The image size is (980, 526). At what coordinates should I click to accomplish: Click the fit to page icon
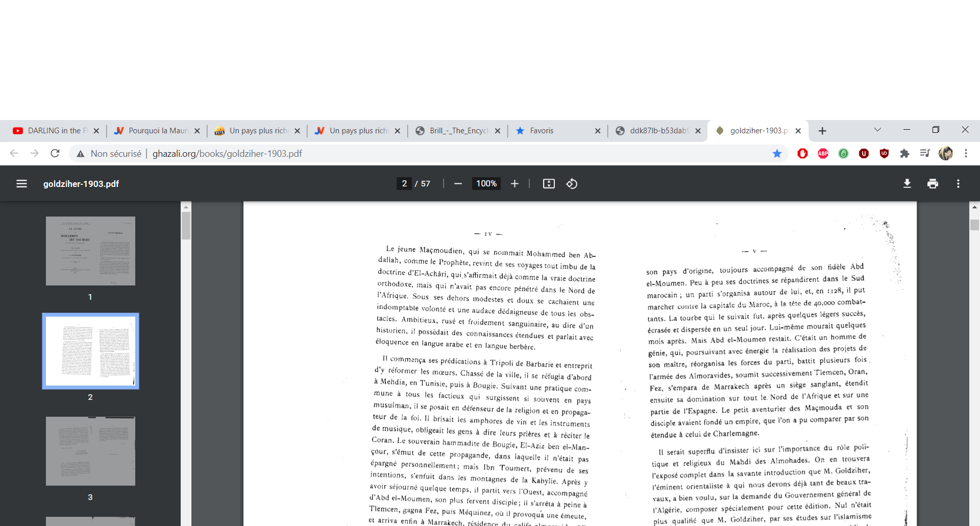tap(549, 184)
